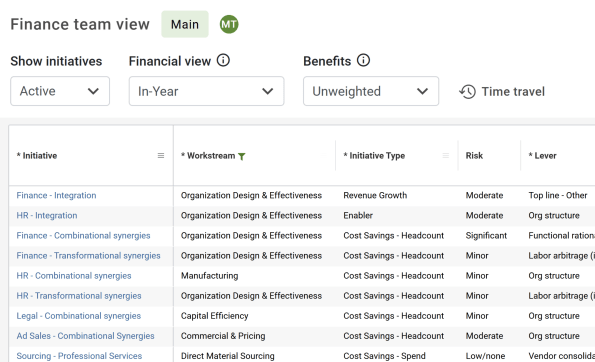
Task: Click the Time travel button label
Action: tap(513, 91)
